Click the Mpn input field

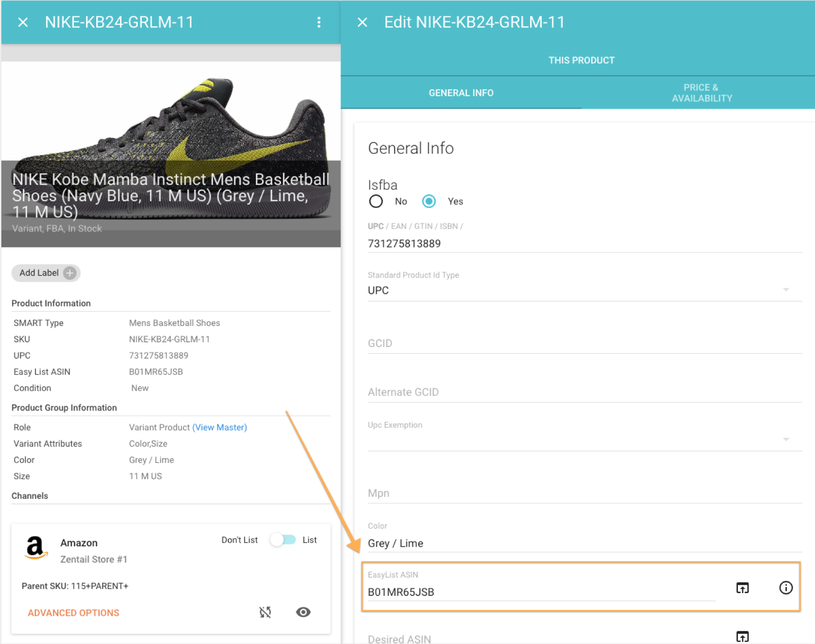[584, 493]
